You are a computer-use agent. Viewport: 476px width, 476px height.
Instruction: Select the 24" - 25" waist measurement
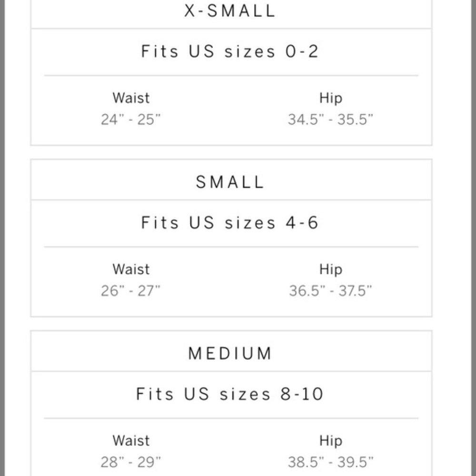pyautogui.click(x=131, y=119)
